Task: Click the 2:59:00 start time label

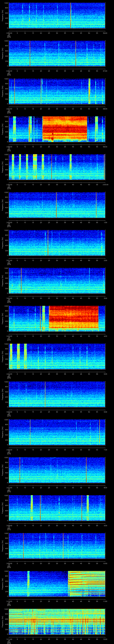Action: click(9, 184)
